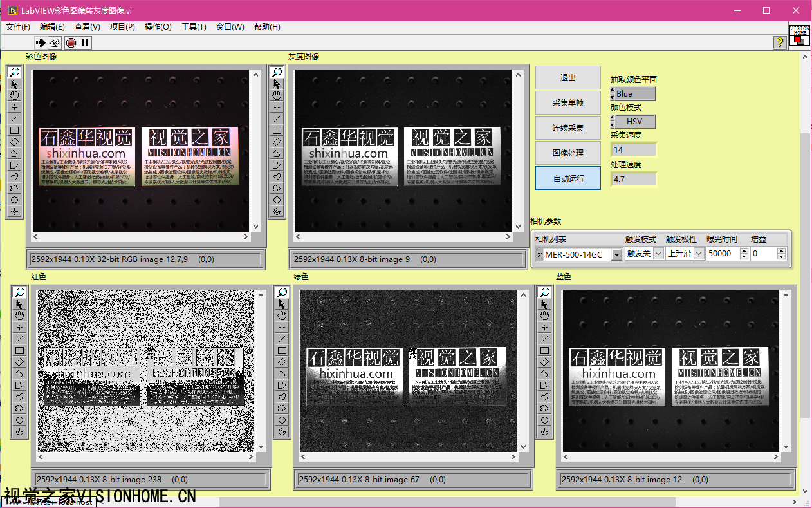Select Pointer tool in 蓝色 image palette
The image size is (812, 508).
[544, 304]
